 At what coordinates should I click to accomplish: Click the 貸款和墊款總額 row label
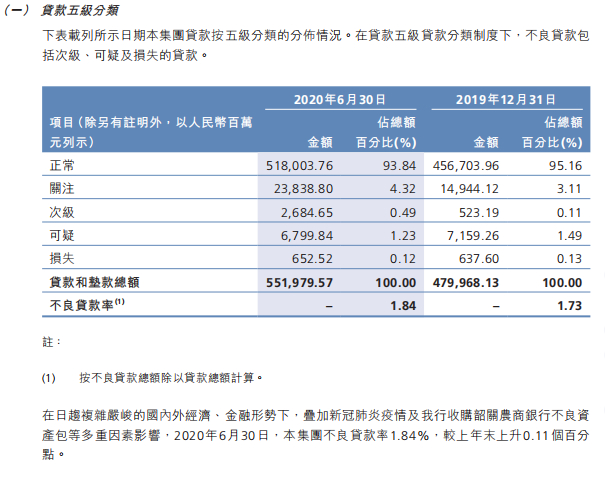95,282
